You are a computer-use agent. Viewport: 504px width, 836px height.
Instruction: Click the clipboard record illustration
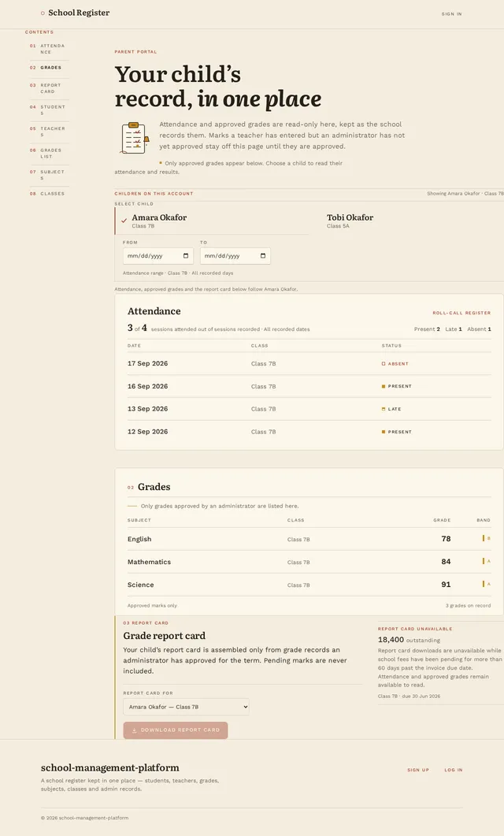(x=134, y=138)
